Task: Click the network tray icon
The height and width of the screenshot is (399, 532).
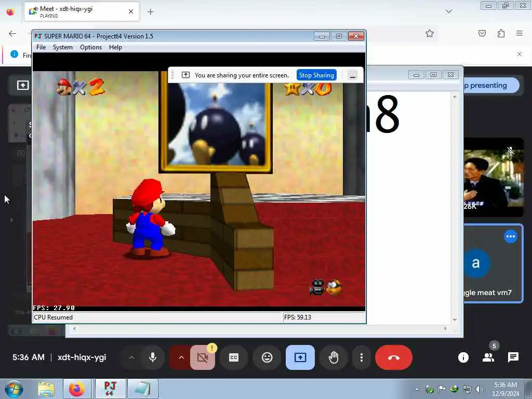Action: 467,390
